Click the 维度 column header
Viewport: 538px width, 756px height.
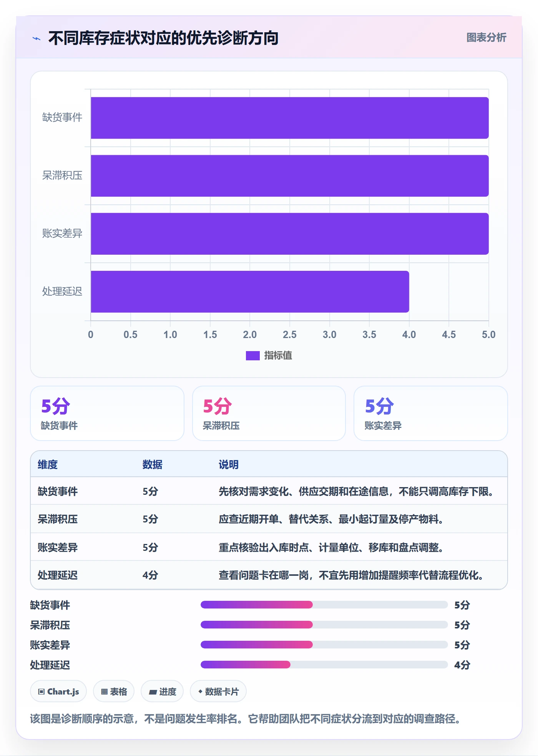pyautogui.click(x=48, y=465)
